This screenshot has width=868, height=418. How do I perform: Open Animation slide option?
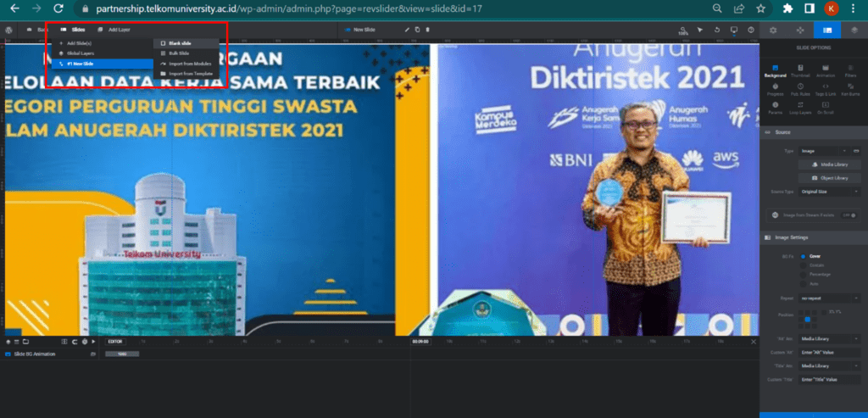pos(826,71)
